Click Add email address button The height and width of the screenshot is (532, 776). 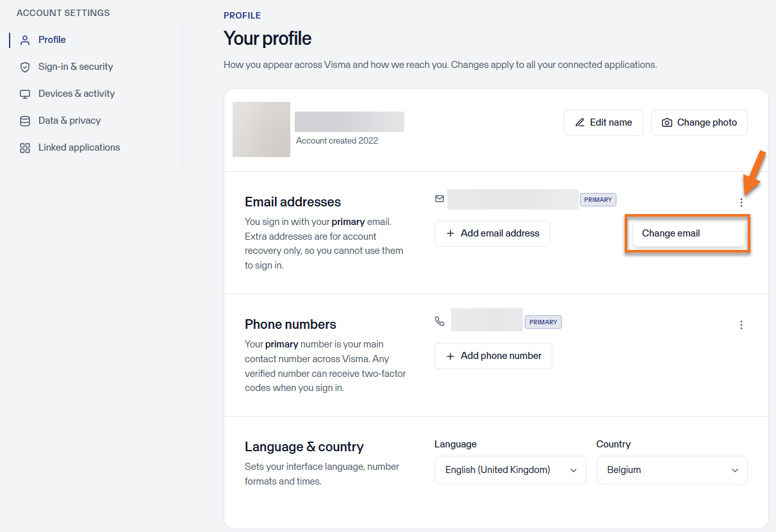point(492,233)
